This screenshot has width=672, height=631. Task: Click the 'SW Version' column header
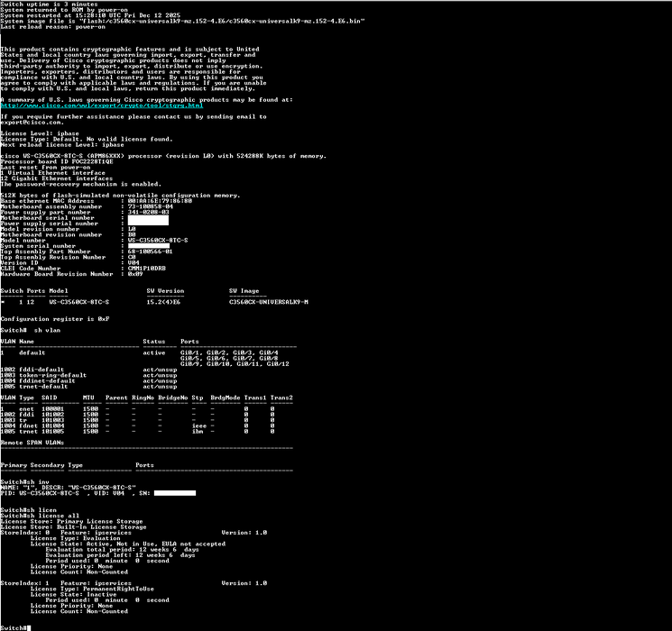165,291
